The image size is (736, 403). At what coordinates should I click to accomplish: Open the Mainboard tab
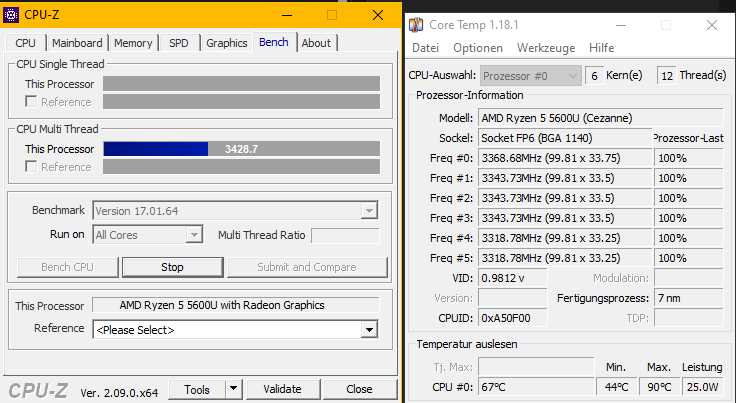[77, 43]
